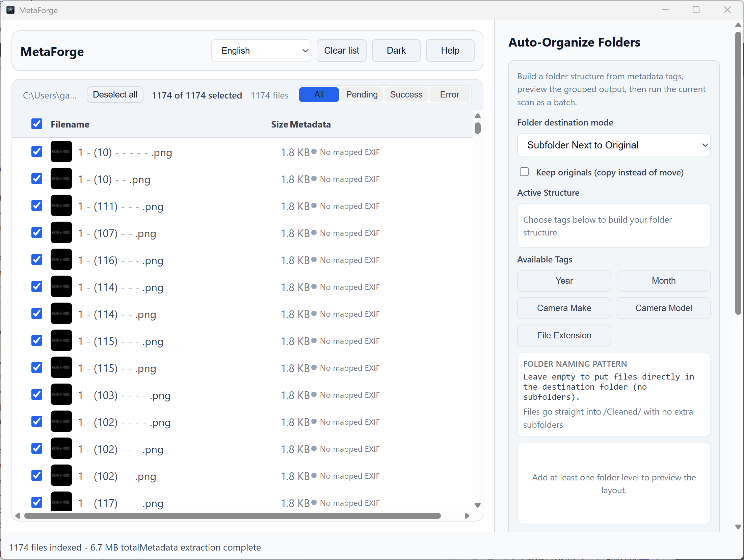744x560 pixels.
Task: Switch to the Success filter tab
Action: pyautogui.click(x=406, y=94)
